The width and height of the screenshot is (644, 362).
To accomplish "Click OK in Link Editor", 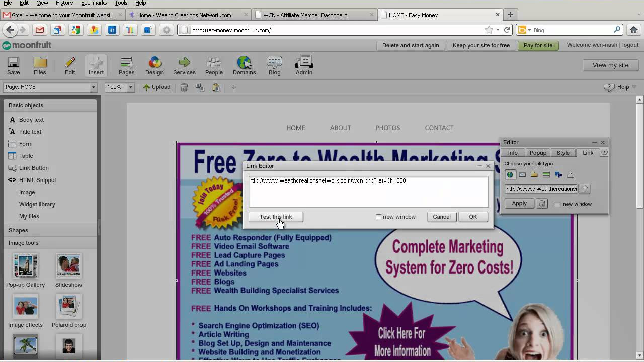I will pos(473,217).
